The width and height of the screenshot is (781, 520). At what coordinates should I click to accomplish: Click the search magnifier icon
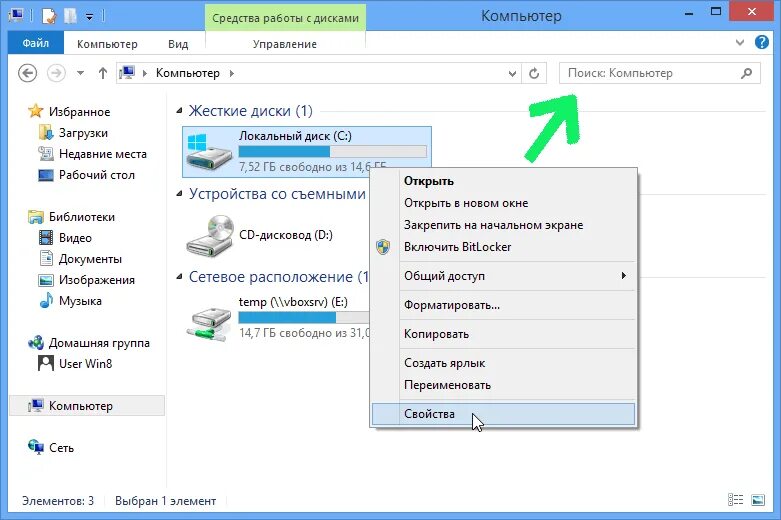click(746, 73)
